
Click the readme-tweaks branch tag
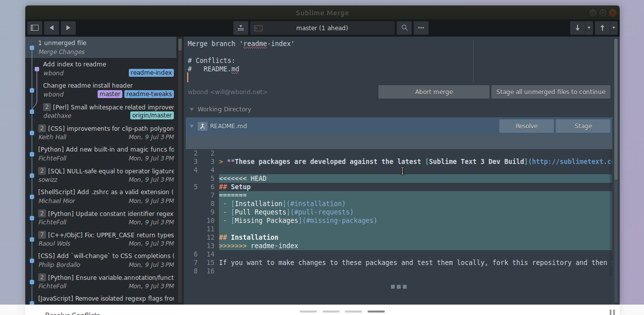pyautogui.click(x=149, y=94)
